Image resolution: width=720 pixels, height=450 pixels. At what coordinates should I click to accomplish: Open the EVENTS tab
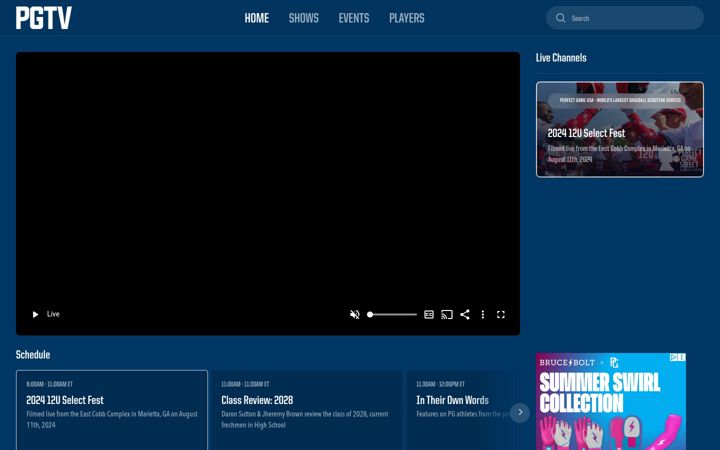[354, 18]
